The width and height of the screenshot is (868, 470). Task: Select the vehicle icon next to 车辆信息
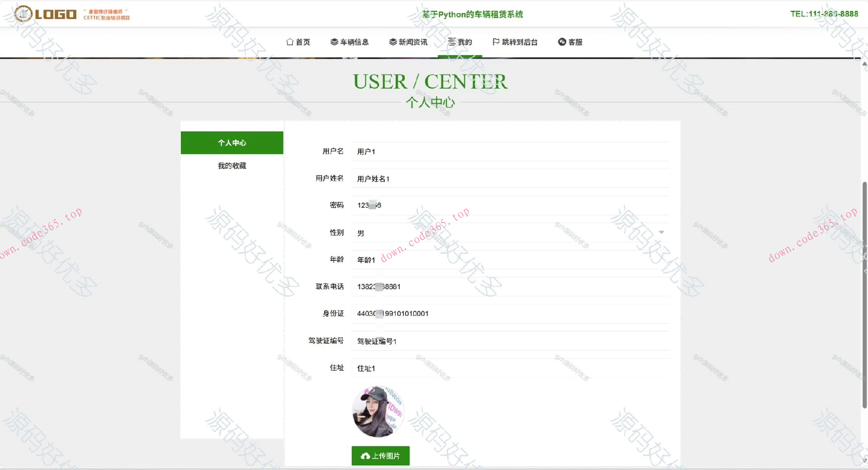click(334, 42)
